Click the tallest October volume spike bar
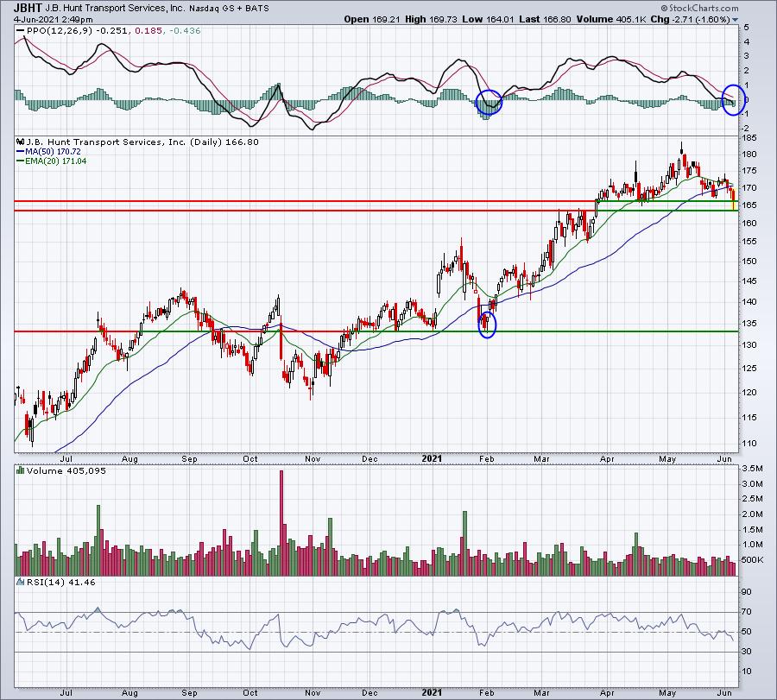The image size is (777, 700). pyautogui.click(x=281, y=523)
